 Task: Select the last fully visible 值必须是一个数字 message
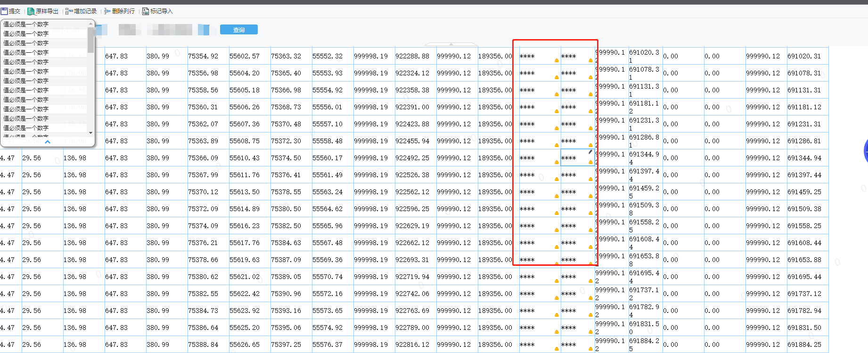26,128
